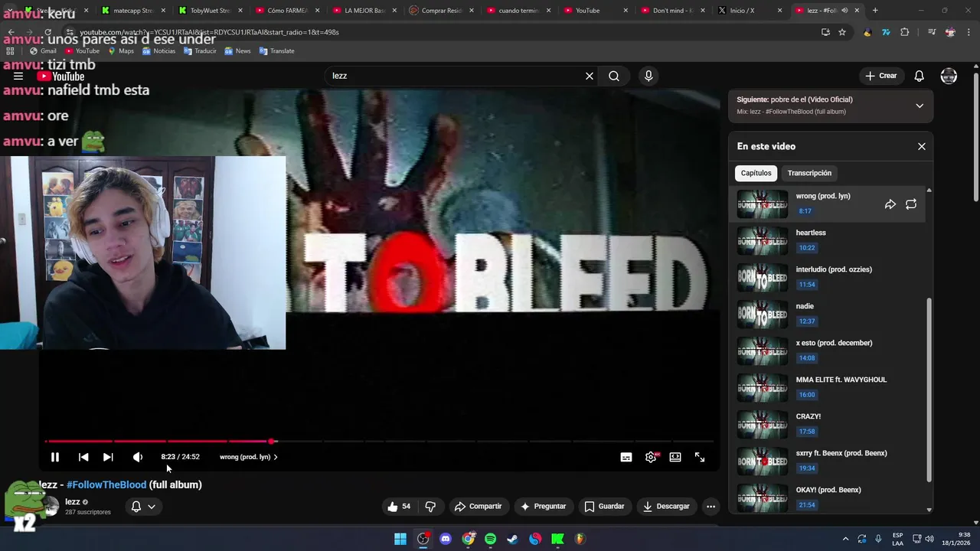Switch to theater mode view
The image size is (980, 551).
675,457
